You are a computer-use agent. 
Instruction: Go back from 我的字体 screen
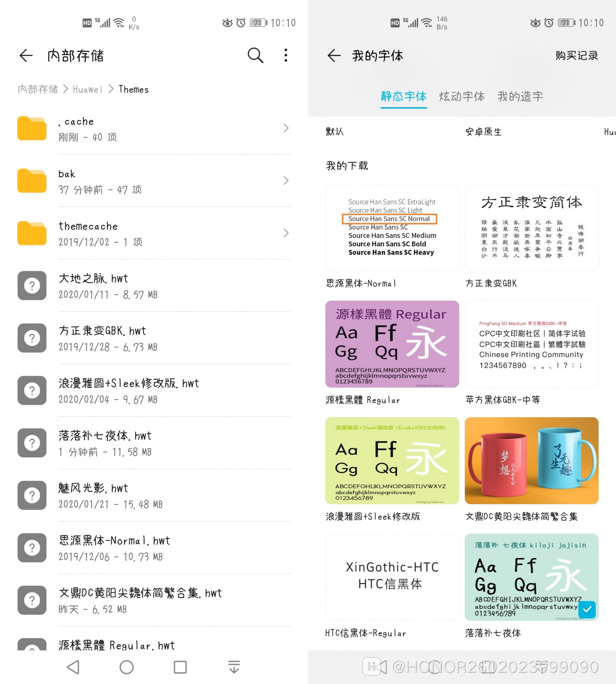coord(334,55)
